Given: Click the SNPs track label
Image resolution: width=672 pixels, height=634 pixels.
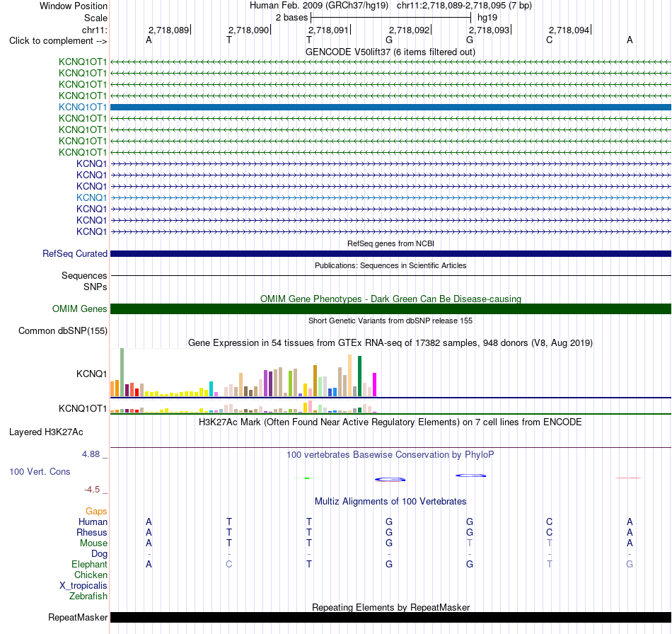Looking at the screenshot, I should pyautogui.click(x=95, y=287).
